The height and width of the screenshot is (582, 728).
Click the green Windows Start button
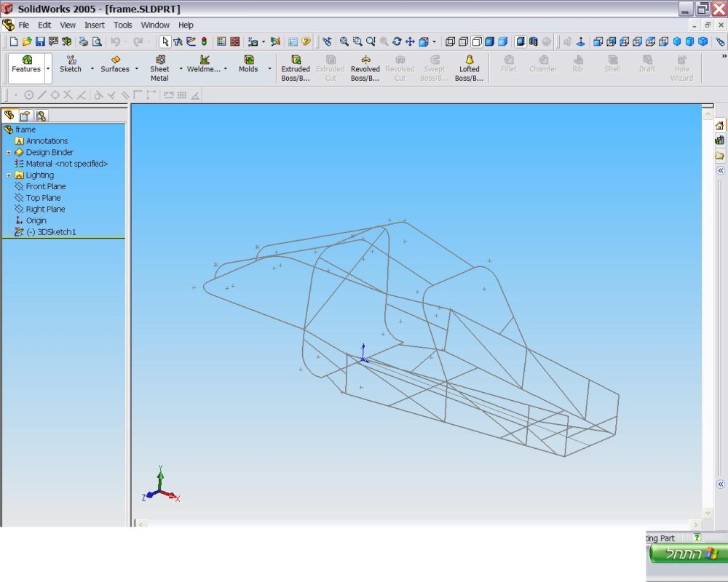click(687, 554)
